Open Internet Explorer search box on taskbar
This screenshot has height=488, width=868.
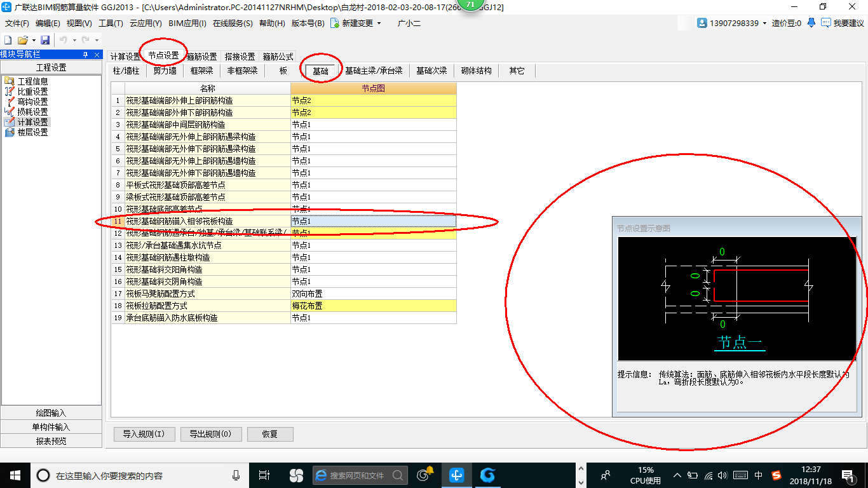(x=360, y=475)
